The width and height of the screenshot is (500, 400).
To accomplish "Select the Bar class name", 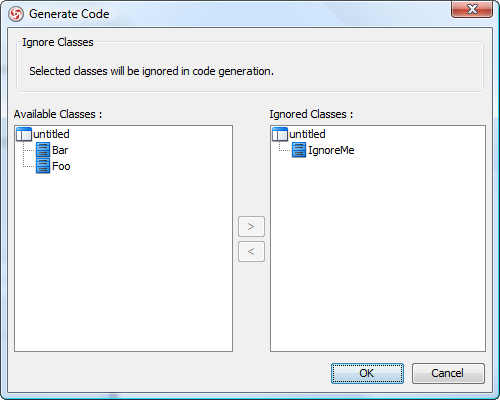I will pyautogui.click(x=60, y=150).
